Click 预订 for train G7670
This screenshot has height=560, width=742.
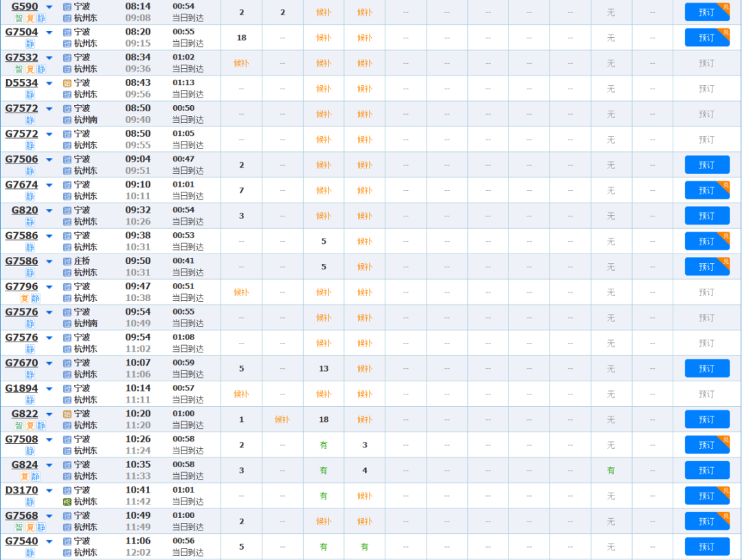[x=707, y=369]
